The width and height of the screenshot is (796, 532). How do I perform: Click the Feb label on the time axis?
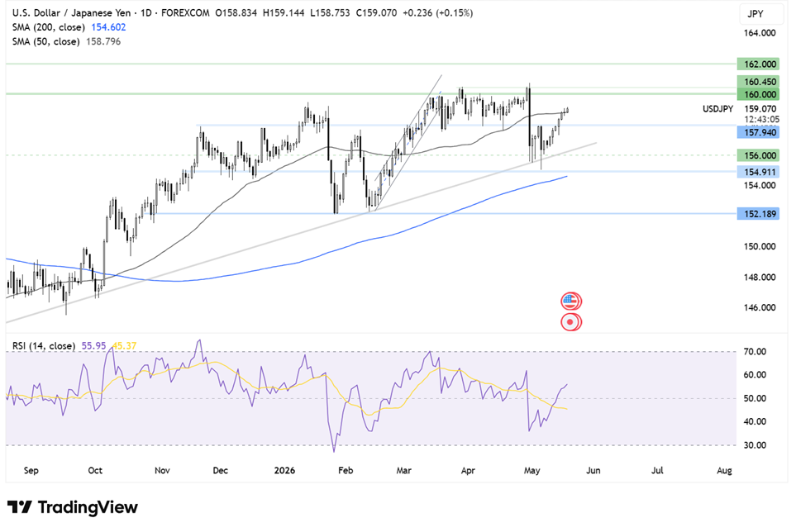point(346,471)
